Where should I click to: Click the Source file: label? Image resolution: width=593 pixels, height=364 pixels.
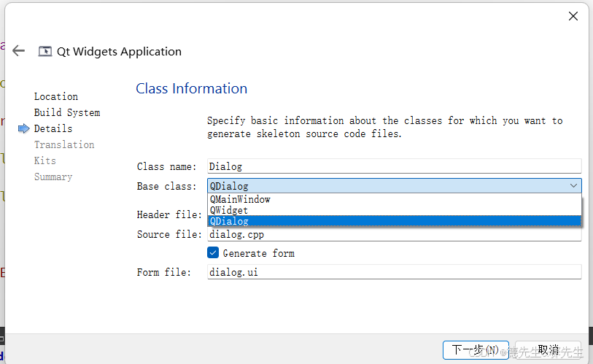tap(169, 234)
